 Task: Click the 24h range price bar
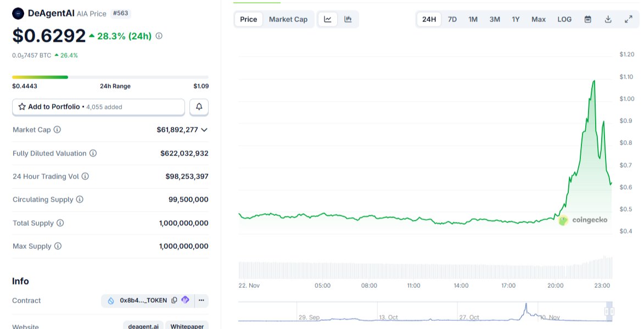click(110, 77)
